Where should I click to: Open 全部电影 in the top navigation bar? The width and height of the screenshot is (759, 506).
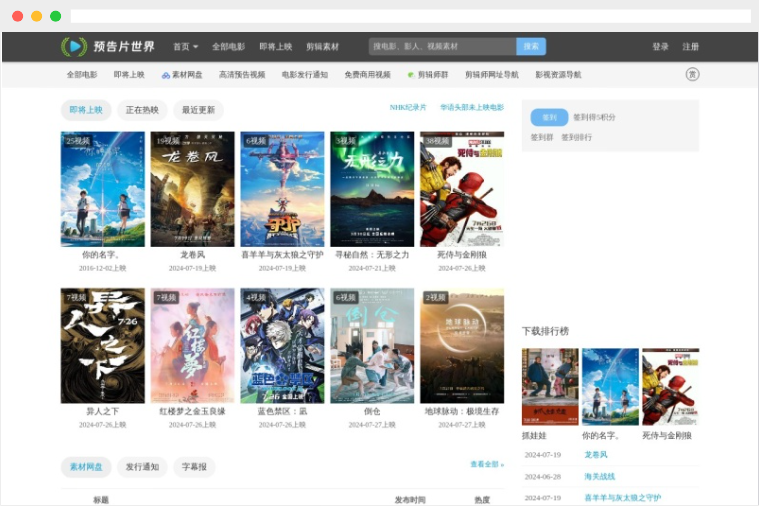(228, 46)
